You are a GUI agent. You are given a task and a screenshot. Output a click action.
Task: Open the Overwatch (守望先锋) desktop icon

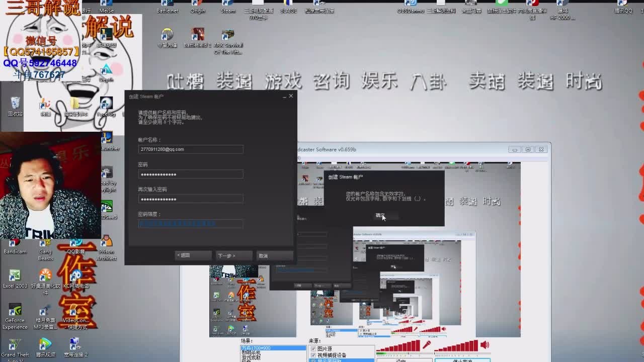167,38
